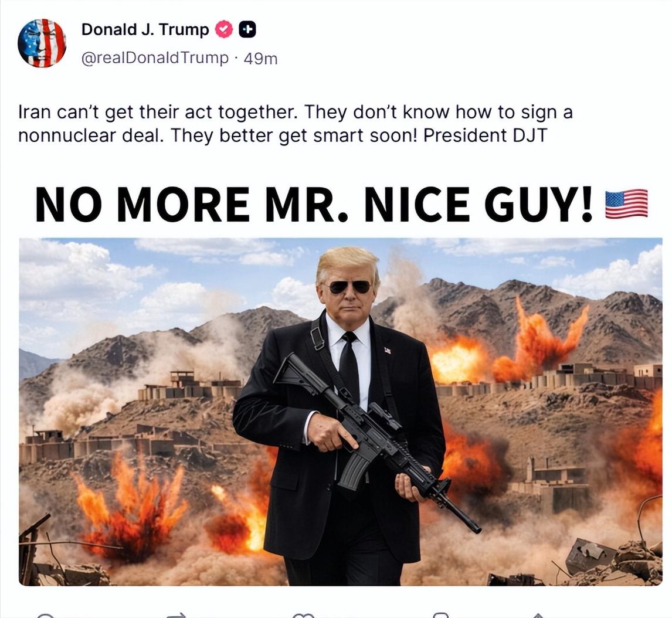The width and height of the screenshot is (672, 618).
Task: Click the reply bubble icon under post
Action: 45,616
